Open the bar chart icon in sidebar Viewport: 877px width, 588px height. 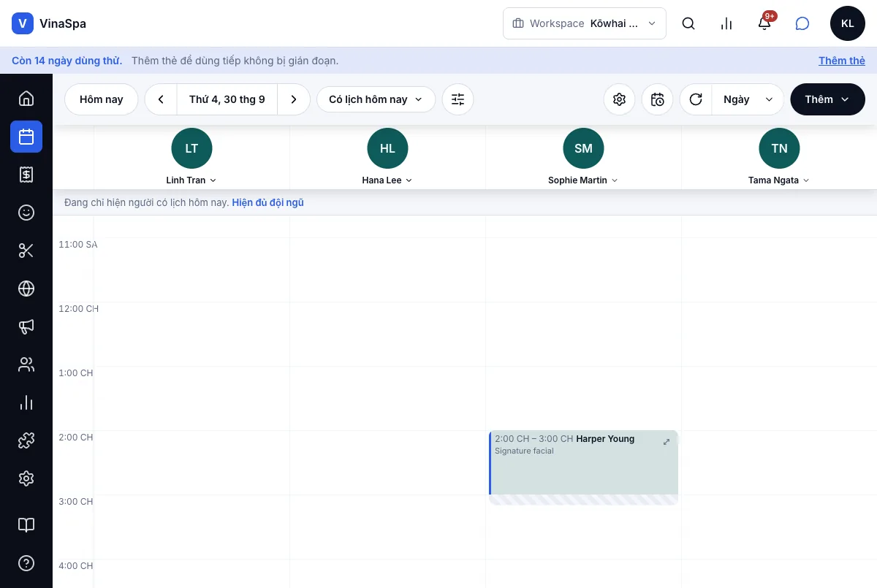(26, 402)
